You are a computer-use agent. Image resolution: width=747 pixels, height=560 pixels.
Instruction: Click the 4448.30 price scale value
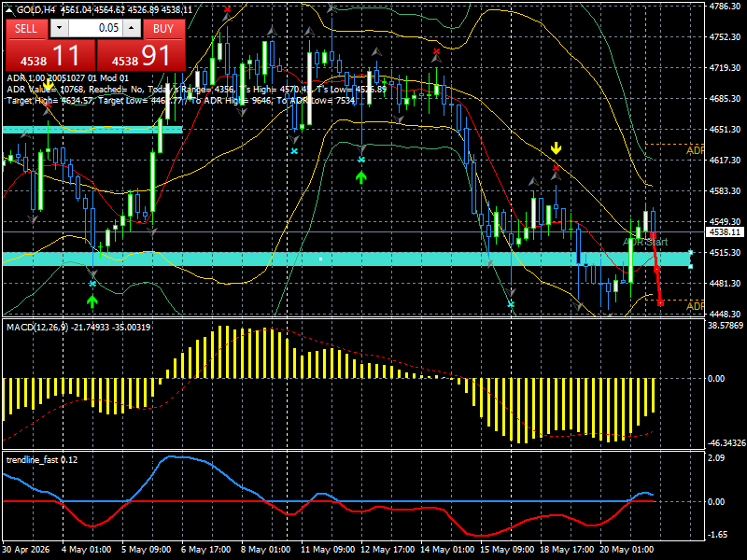(725, 314)
